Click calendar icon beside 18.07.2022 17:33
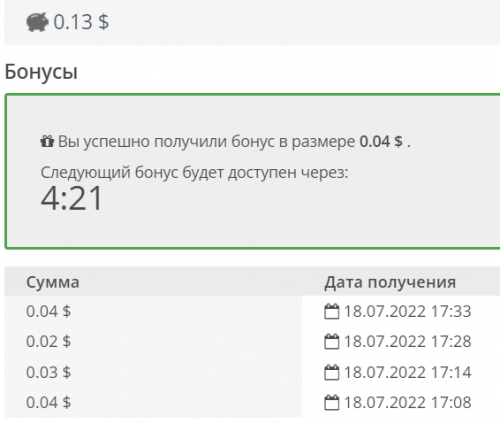 (x=331, y=311)
